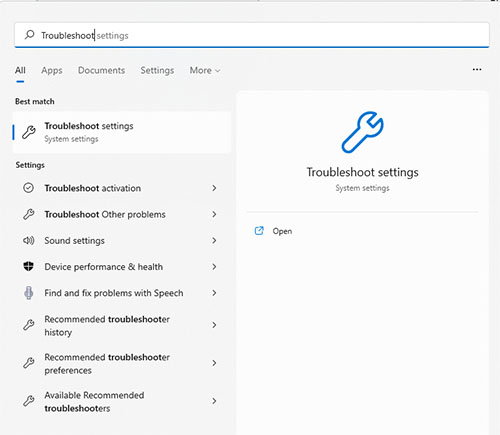Click wrench icon next to Troubleshoot Other problems
The height and width of the screenshot is (435, 500).
[x=29, y=214]
